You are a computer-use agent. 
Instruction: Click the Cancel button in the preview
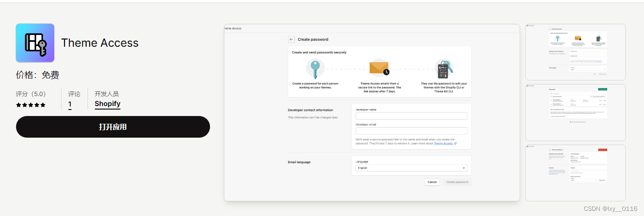pos(432,182)
